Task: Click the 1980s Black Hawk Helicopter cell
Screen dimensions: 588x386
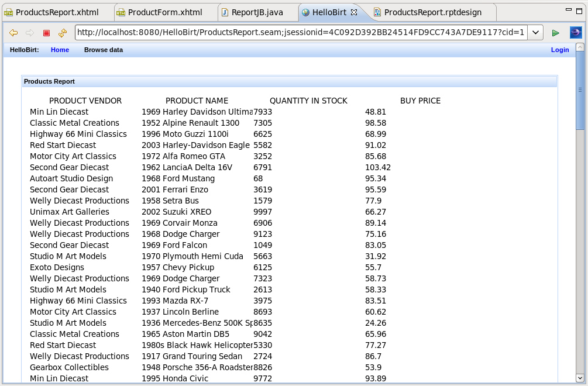Action: pos(197,346)
